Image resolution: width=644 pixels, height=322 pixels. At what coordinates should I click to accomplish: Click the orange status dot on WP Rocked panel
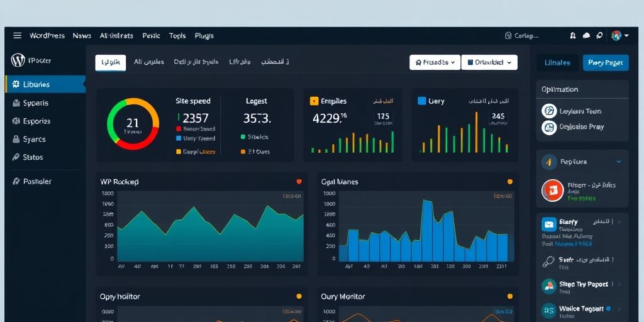(x=299, y=182)
